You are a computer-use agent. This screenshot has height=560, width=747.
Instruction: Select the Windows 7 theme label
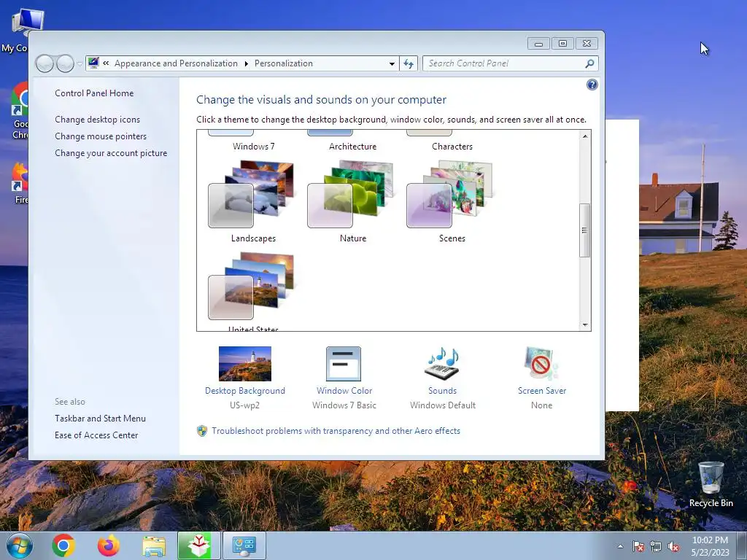click(253, 146)
